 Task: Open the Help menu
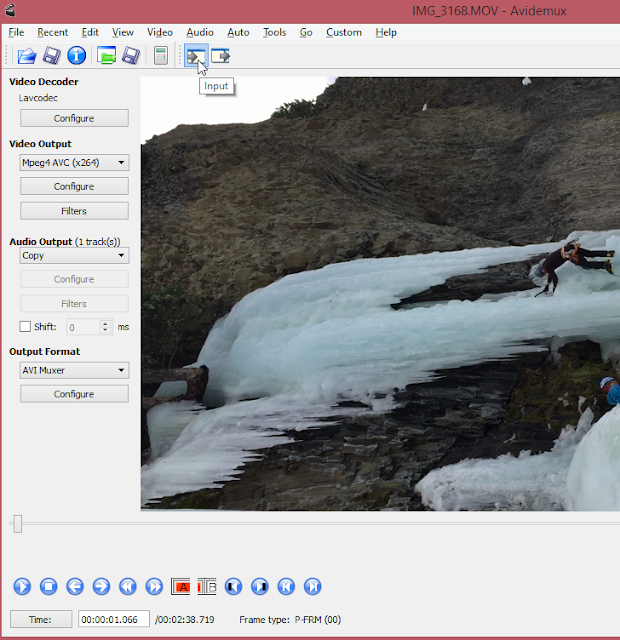(386, 32)
